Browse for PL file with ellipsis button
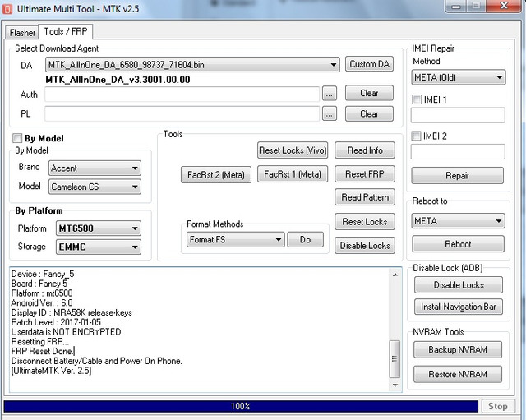 (329, 113)
